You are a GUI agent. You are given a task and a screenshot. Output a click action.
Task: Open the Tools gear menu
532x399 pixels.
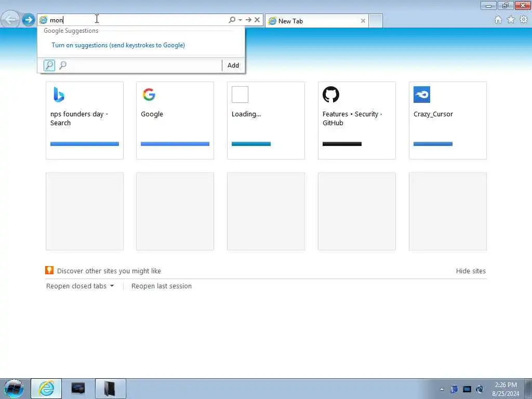[x=524, y=20]
